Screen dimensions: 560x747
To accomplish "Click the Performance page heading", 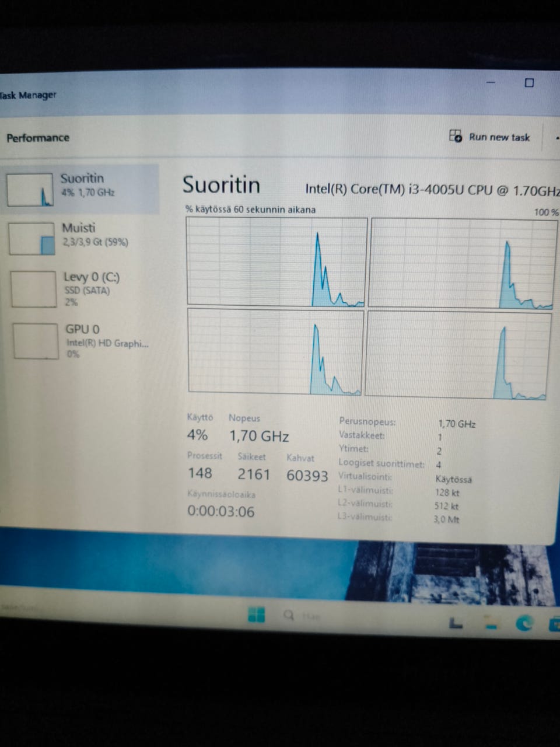I will [x=38, y=138].
